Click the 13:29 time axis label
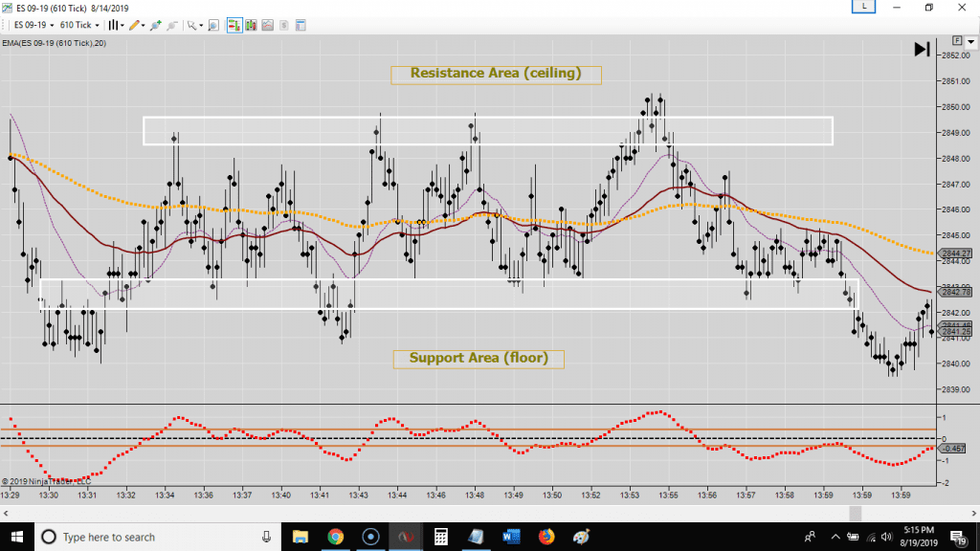980x551 pixels. [10, 496]
